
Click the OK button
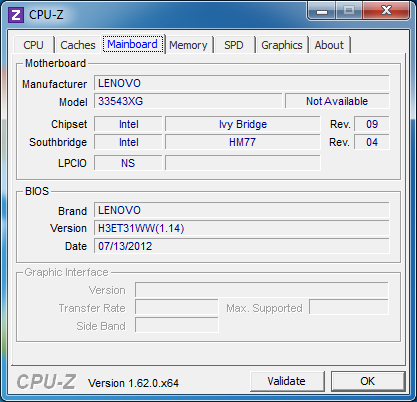(368, 381)
